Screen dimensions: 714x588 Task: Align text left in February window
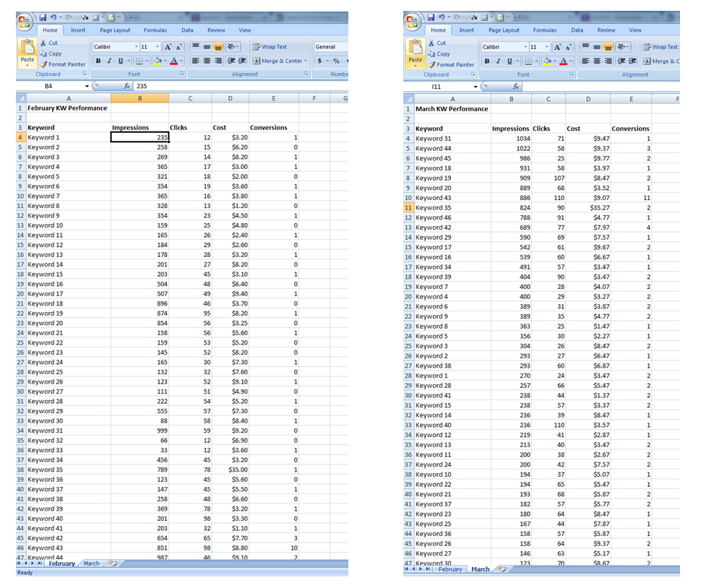196,61
